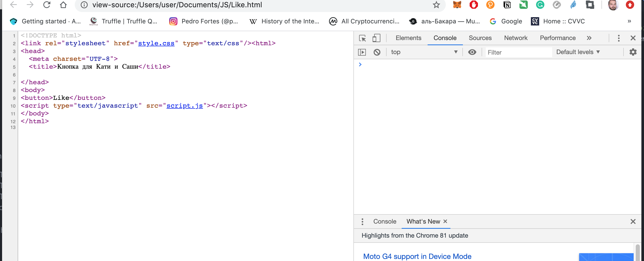Show the console sidebar
The image size is (644, 261).
362,52
